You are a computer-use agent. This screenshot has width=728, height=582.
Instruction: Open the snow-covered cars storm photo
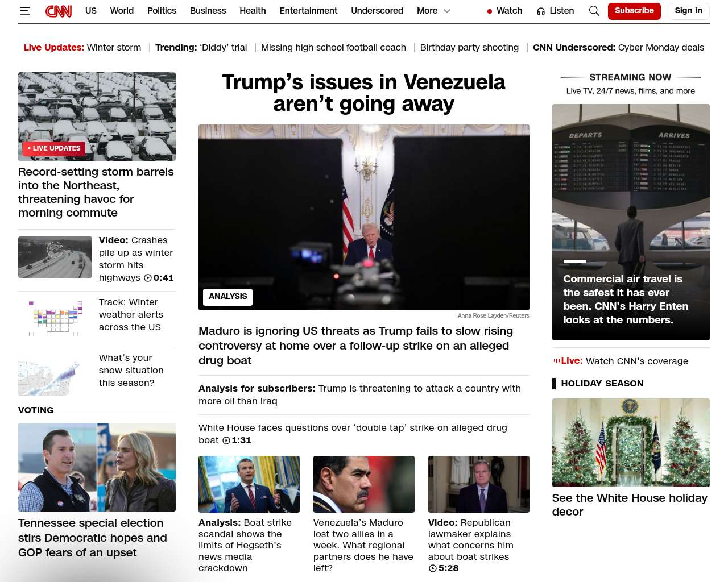(x=97, y=116)
